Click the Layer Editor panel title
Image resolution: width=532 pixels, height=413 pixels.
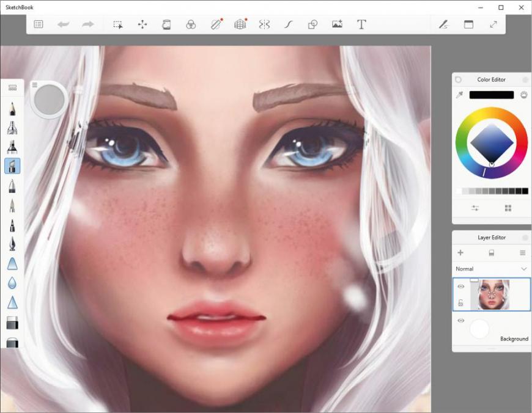click(x=492, y=238)
